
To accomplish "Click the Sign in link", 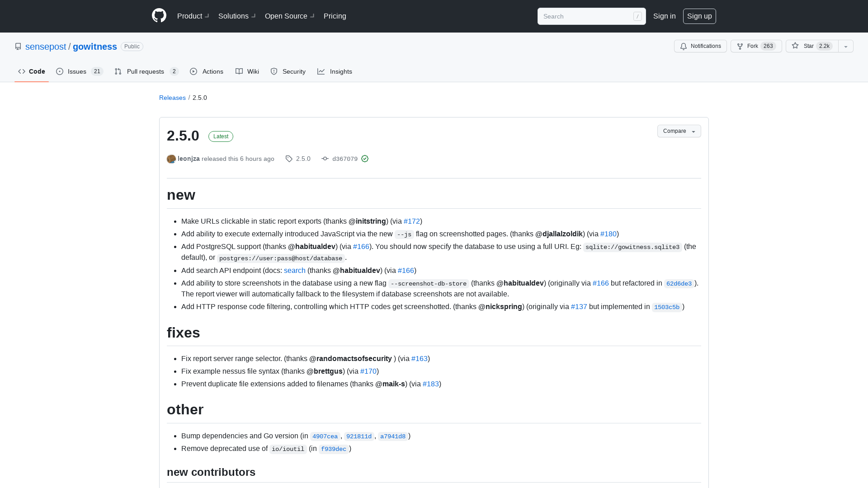I will pos(665,16).
